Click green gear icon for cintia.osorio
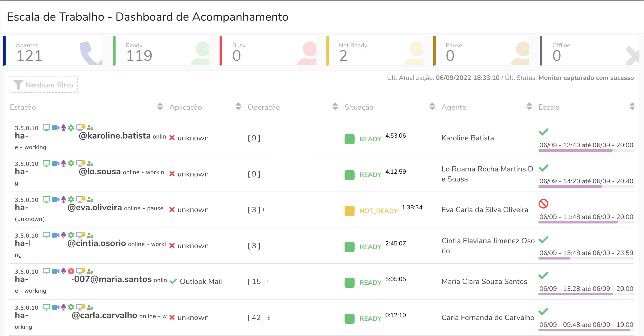The height and width of the screenshot is (336, 644). pos(71,235)
